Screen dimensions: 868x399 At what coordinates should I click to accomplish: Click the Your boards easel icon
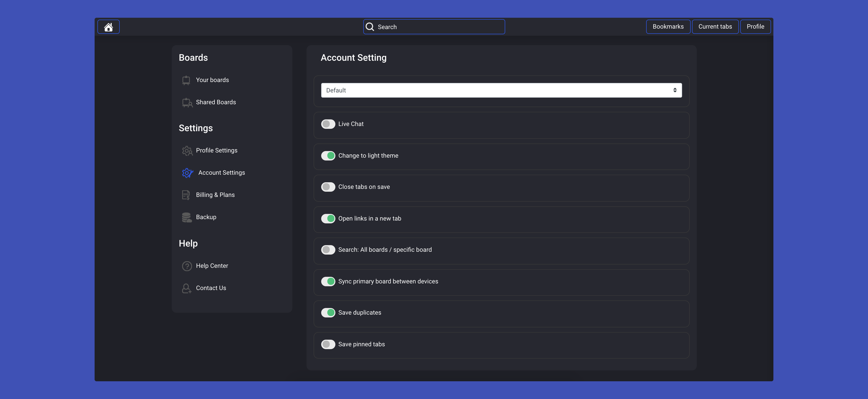coord(186,80)
